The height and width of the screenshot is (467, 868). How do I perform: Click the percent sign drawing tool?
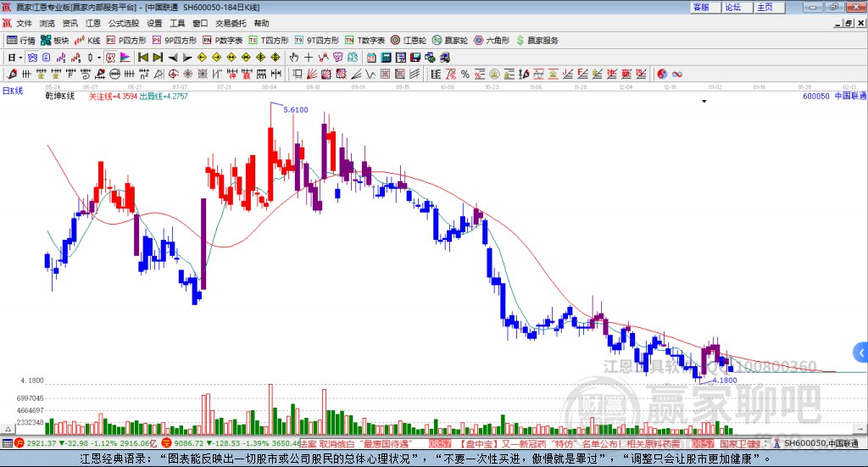click(x=465, y=74)
